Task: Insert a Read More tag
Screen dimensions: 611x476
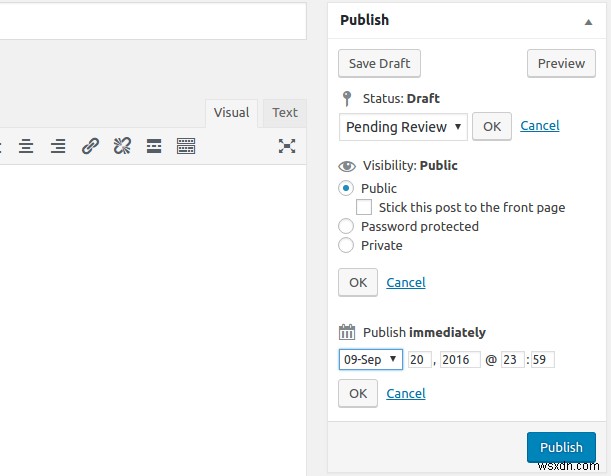Action: (154, 146)
